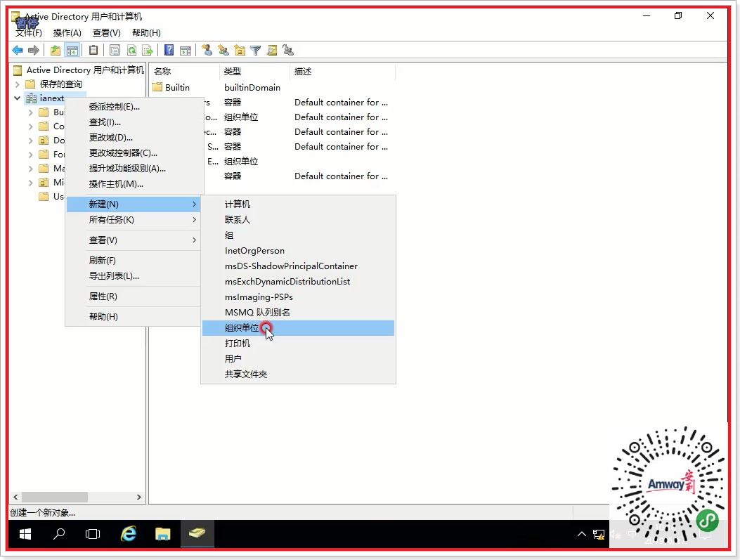This screenshot has height=560, width=740.
Task: Collapse the ianext domain node
Action: click(x=18, y=98)
